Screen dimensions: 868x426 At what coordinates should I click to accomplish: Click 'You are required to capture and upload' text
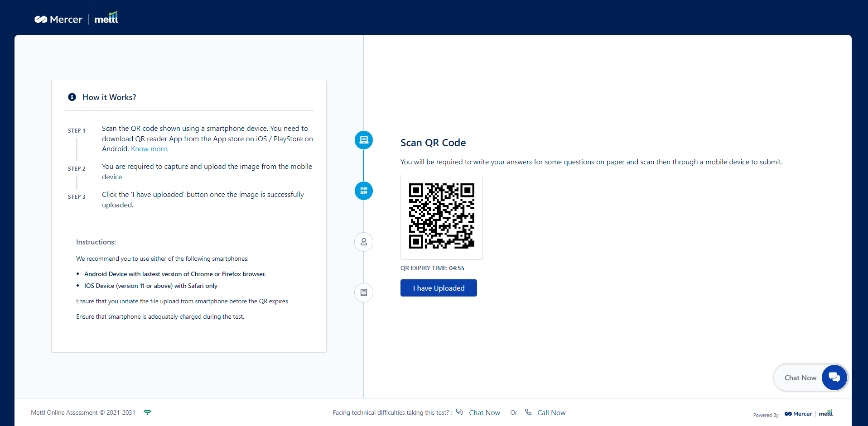point(207,172)
